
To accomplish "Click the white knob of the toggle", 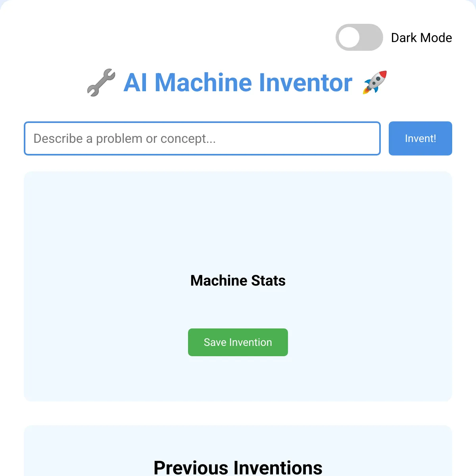I will tap(349, 37).
